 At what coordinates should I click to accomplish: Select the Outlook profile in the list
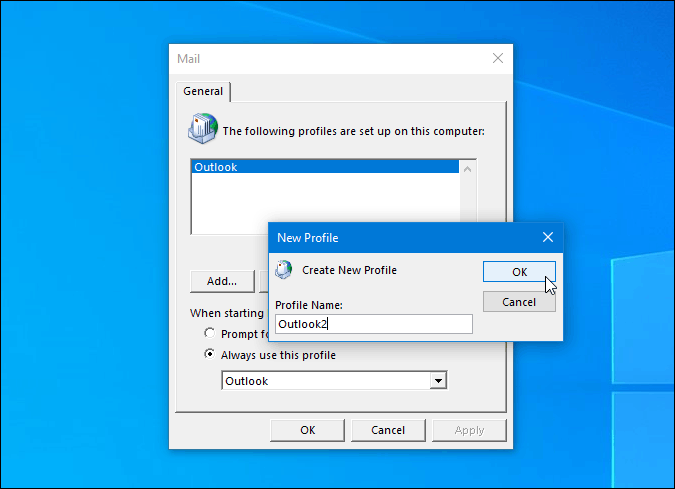pyautogui.click(x=325, y=167)
